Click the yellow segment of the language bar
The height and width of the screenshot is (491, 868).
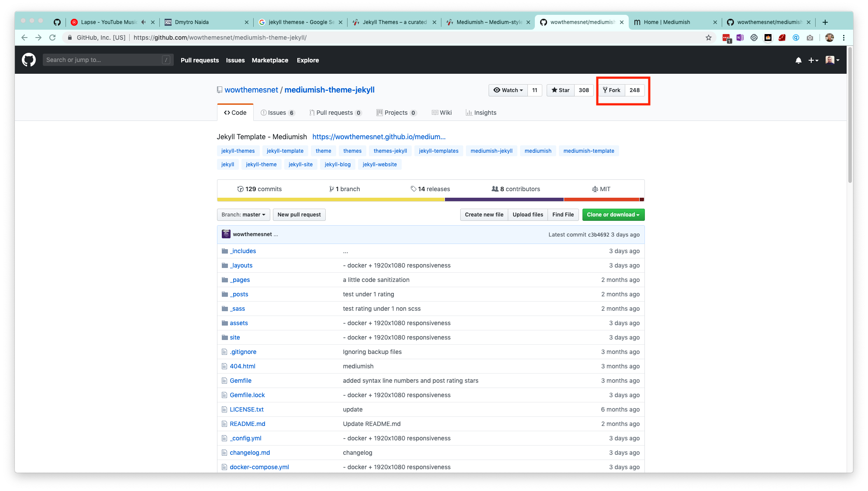[331, 199]
